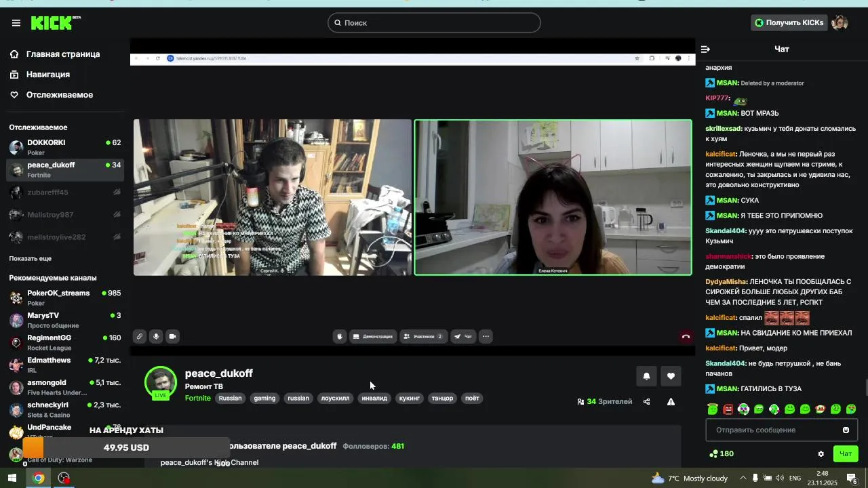Open chat settings with the gear icon
868x488 pixels.
(x=821, y=454)
